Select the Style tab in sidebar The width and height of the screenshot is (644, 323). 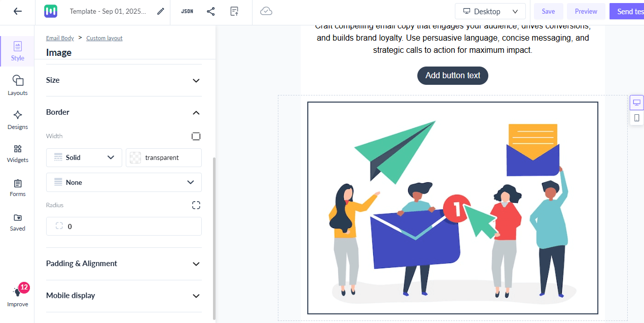tap(18, 51)
